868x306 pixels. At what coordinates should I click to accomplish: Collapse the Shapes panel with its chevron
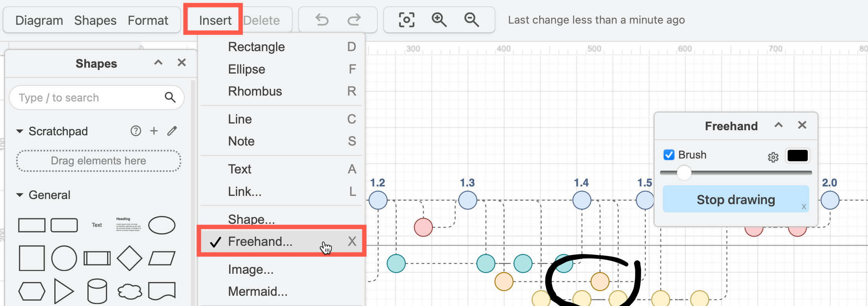[x=158, y=62]
